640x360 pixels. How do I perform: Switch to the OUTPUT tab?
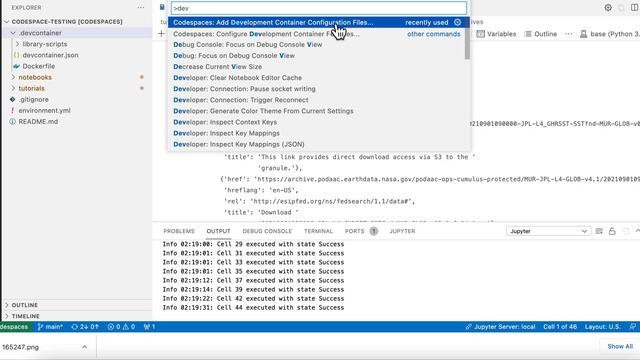[218, 231]
